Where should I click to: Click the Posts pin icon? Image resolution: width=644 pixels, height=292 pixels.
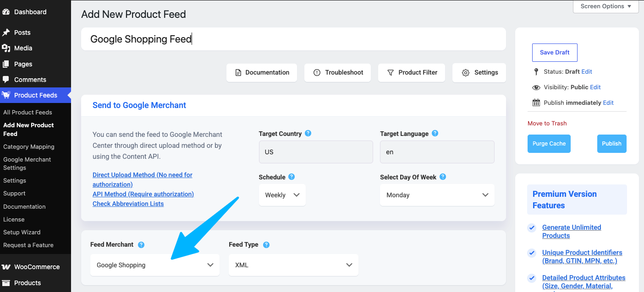(x=6, y=32)
